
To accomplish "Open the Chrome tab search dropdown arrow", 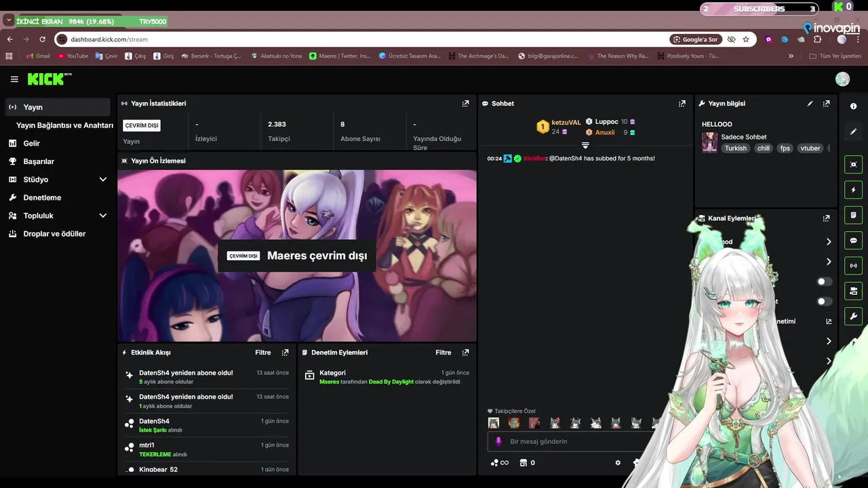I will coord(8,21).
